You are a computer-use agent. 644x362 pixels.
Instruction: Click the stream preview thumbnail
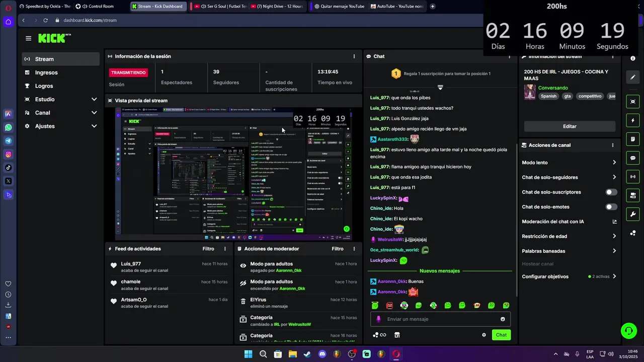pos(233,174)
